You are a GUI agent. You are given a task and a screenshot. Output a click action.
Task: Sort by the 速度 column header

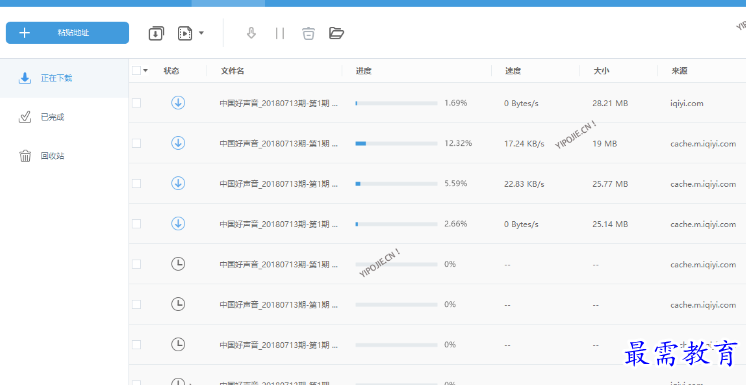point(513,71)
